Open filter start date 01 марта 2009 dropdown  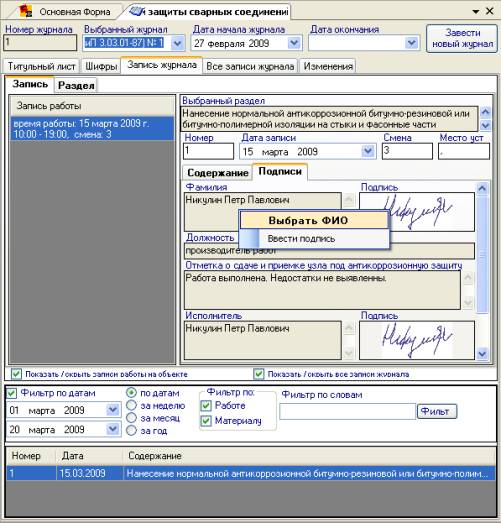coord(113,410)
